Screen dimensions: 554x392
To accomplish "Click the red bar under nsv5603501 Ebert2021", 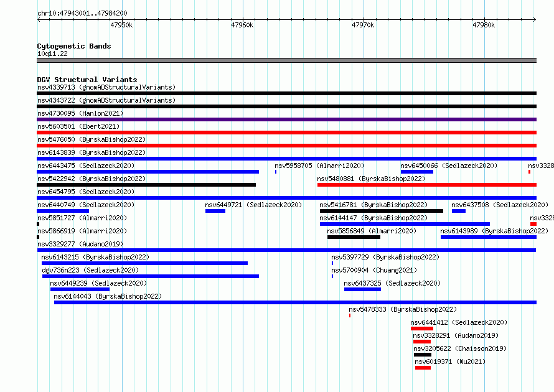I will tap(286, 133).
